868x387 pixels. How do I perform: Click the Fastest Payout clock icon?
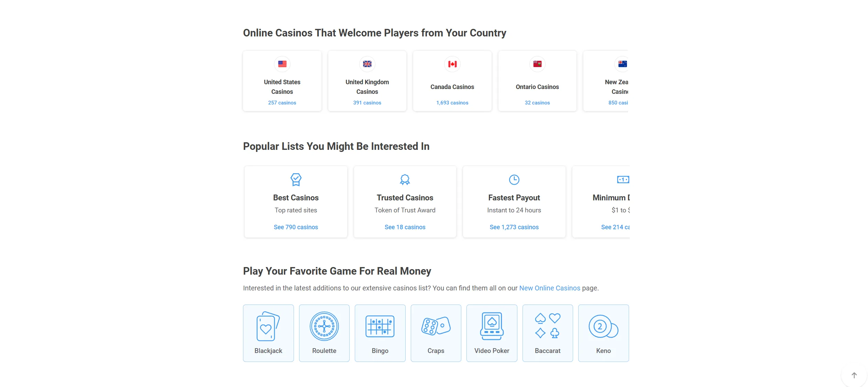pyautogui.click(x=514, y=179)
